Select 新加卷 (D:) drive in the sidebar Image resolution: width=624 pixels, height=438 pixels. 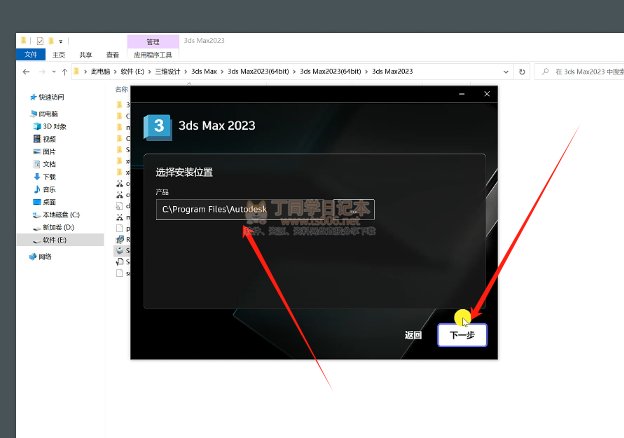(x=58, y=227)
